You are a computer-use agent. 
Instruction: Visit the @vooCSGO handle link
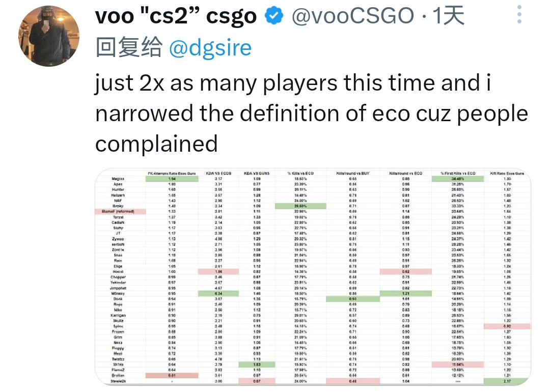pyautogui.click(x=353, y=16)
